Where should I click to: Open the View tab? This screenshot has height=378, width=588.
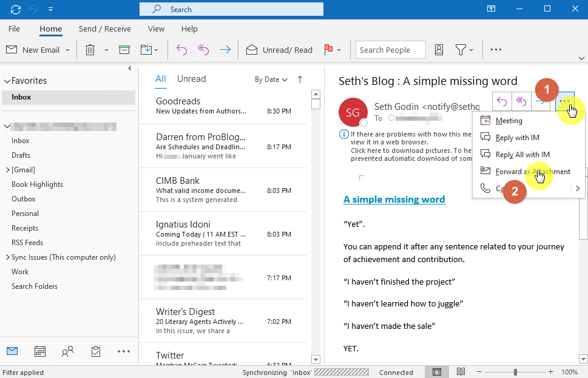click(x=156, y=29)
